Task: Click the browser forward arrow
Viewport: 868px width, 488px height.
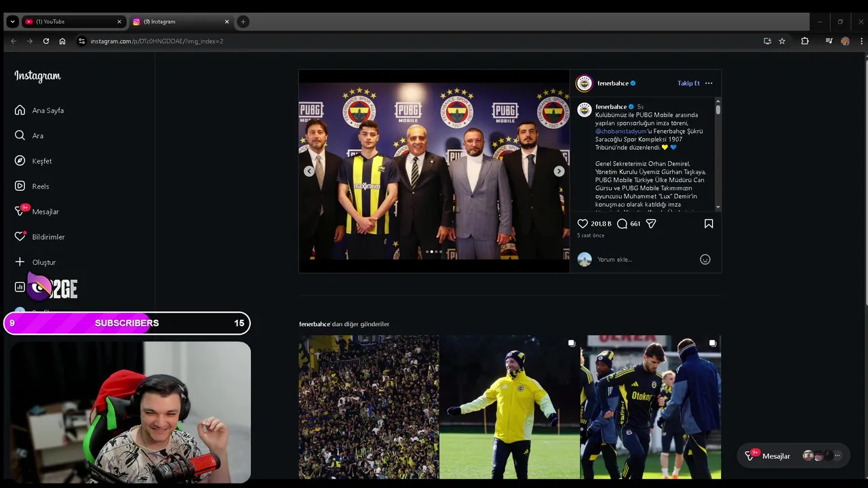Action: tap(29, 41)
